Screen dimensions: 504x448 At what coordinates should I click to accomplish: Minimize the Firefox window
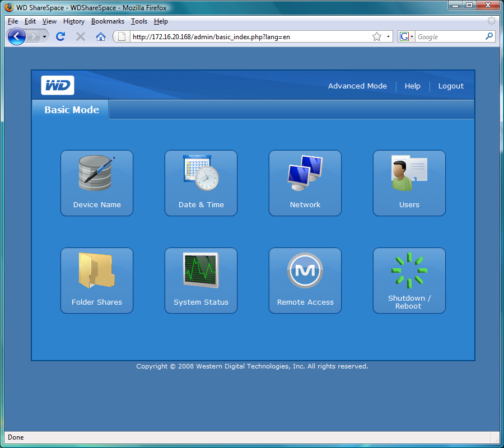click(455, 6)
